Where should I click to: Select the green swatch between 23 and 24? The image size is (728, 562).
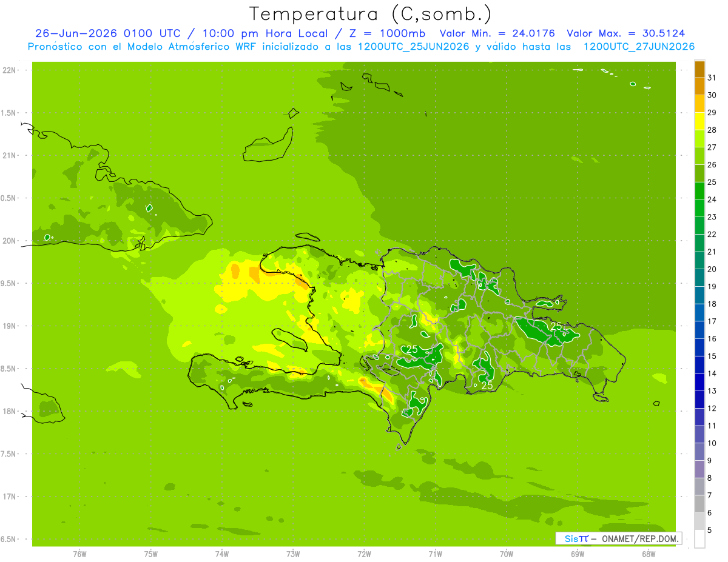pyautogui.click(x=699, y=209)
